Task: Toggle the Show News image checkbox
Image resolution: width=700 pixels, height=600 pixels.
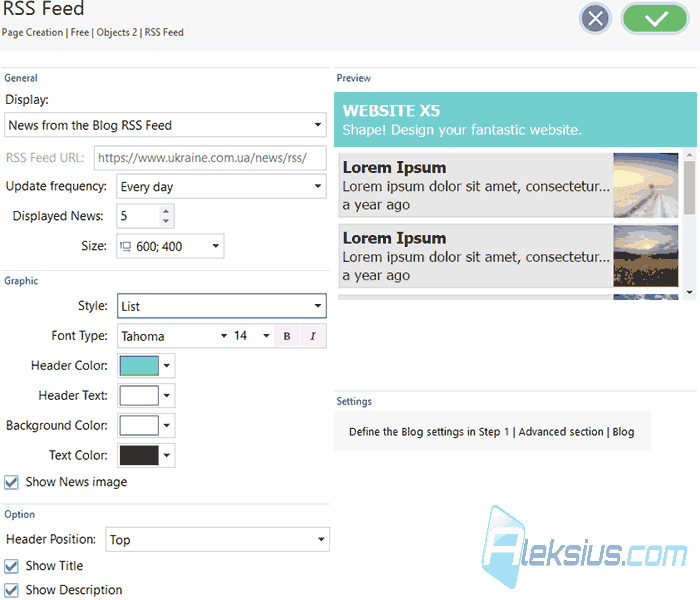Action: click(x=12, y=483)
